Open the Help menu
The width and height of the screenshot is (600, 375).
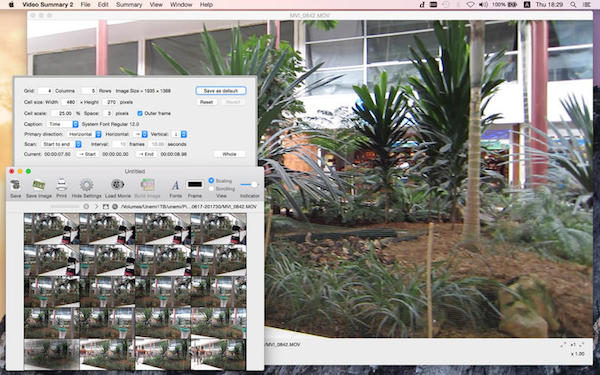[206, 5]
